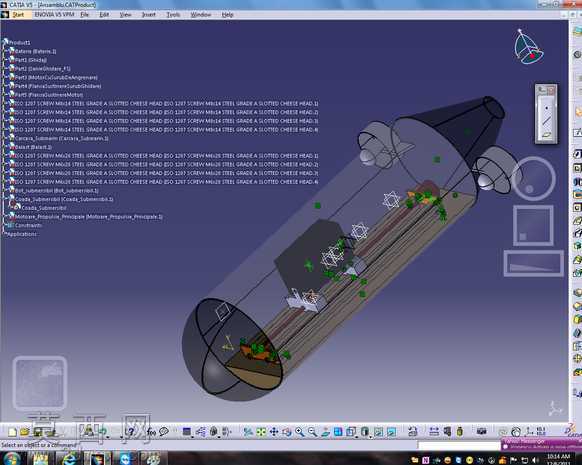Open the Insert menu
The image size is (582, 465).
pos(148,14)
